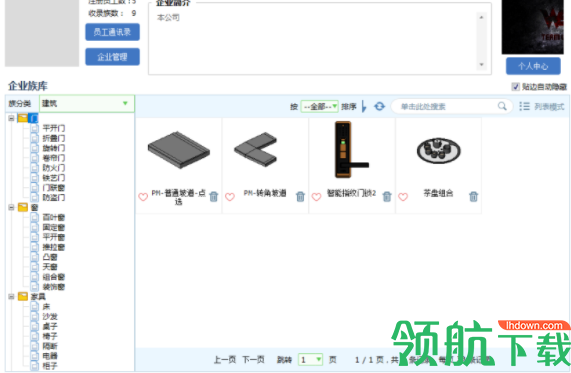Image resolution: width=571 pixels, height=373 pixels.
Task: Collapse the 家具 tree node
Action: pos(11,297)
